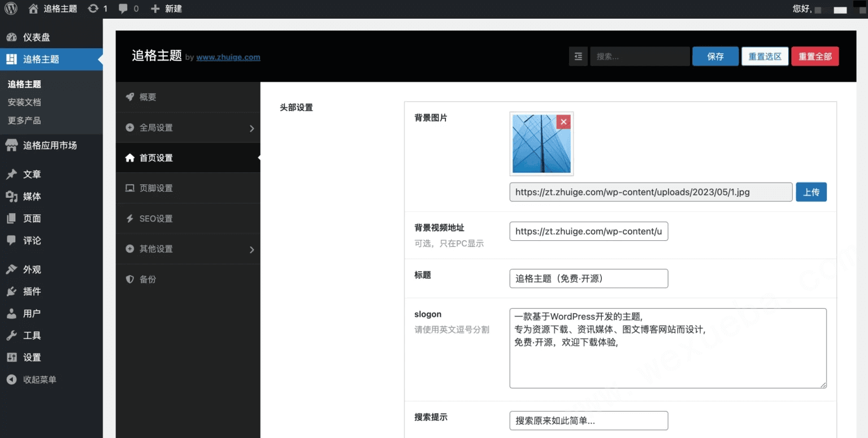Click the rocket icon next to 概要

pyautogui.click(x=130, y=97)
